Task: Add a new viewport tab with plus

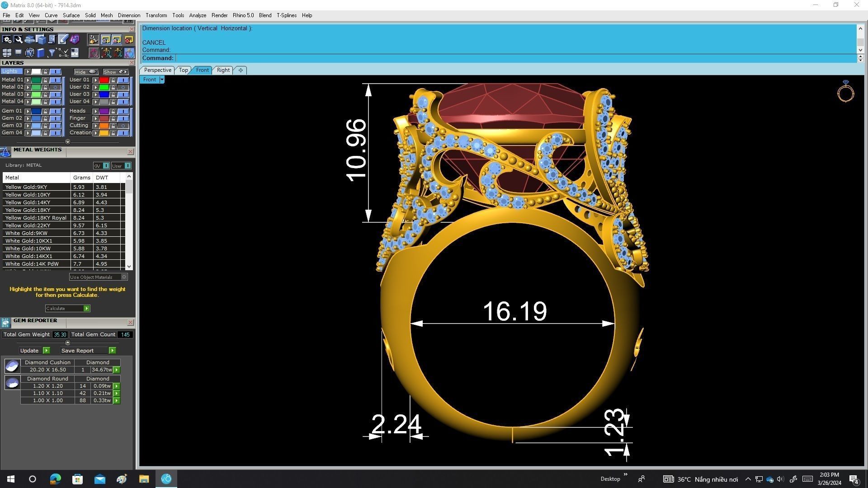Action: 241,70
